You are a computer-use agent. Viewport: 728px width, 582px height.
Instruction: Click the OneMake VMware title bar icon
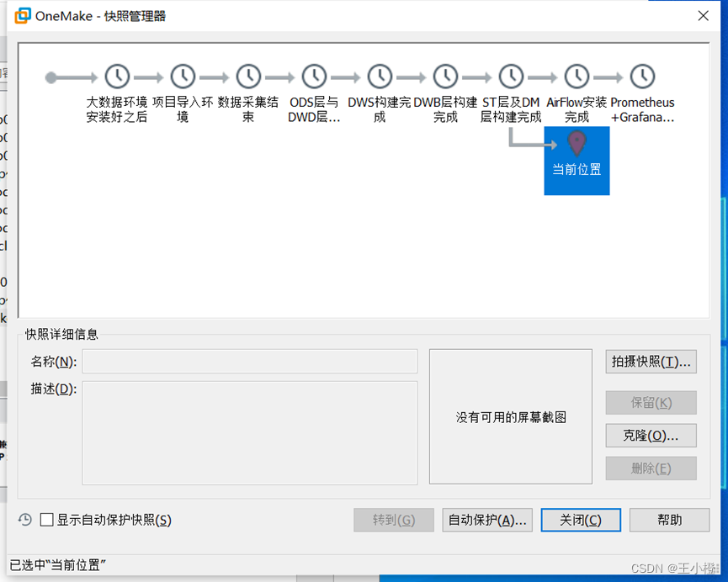click(x=23, y=16)
